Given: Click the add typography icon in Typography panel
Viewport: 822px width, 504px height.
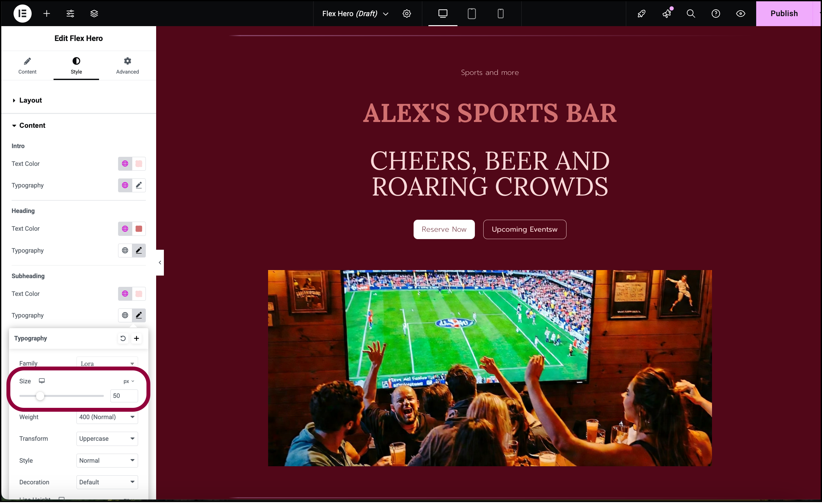Looking at the screenshot, I should [x=136, y=338].
